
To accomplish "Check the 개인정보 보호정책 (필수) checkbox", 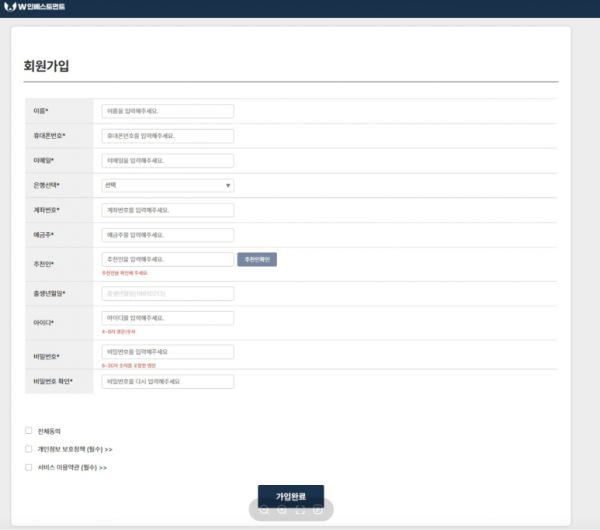I will coord(28,449).
